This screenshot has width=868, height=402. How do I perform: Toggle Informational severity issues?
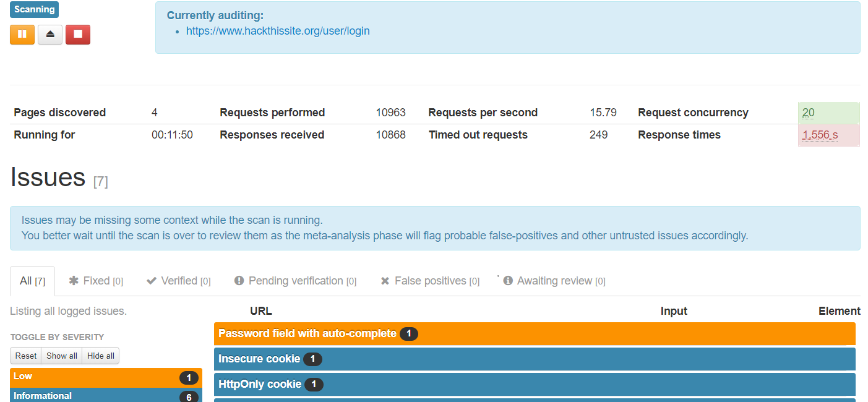click(x=106, y=396)
